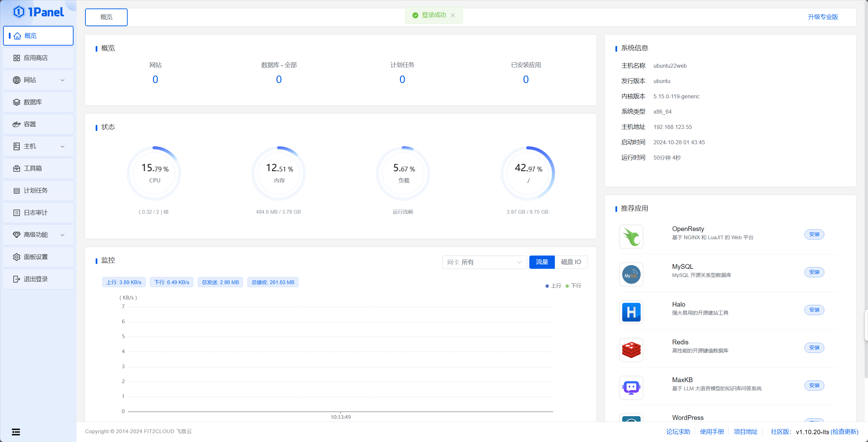The height and width of the screenshot is (442, 868).
Task: Click the 1Panel logo
Action: click(38, 12)
